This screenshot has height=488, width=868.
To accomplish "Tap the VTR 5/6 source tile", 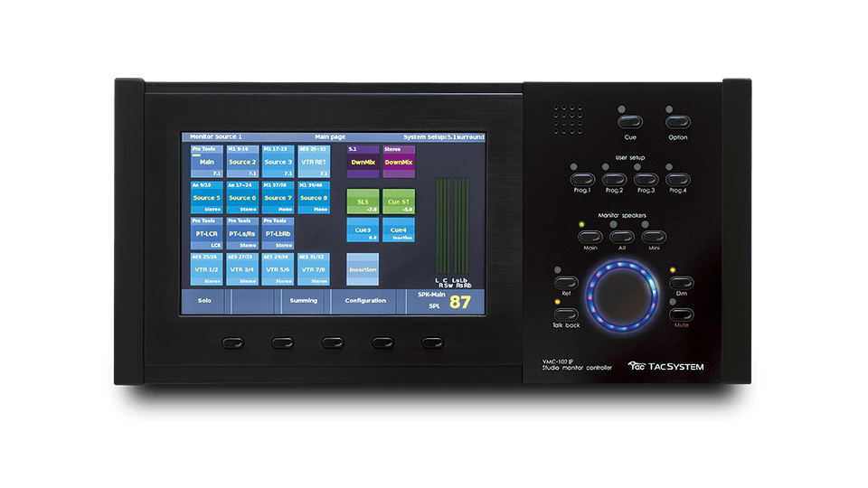I will [x=278, y=269].
